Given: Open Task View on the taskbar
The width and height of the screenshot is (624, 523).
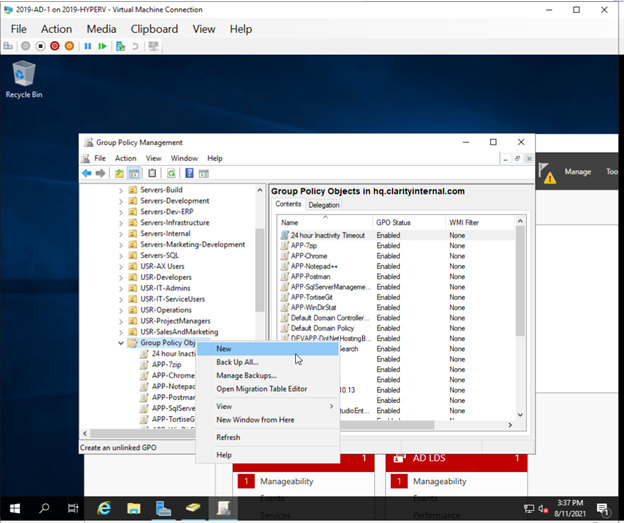Looking at the screenshot, I should pos(73,508).
